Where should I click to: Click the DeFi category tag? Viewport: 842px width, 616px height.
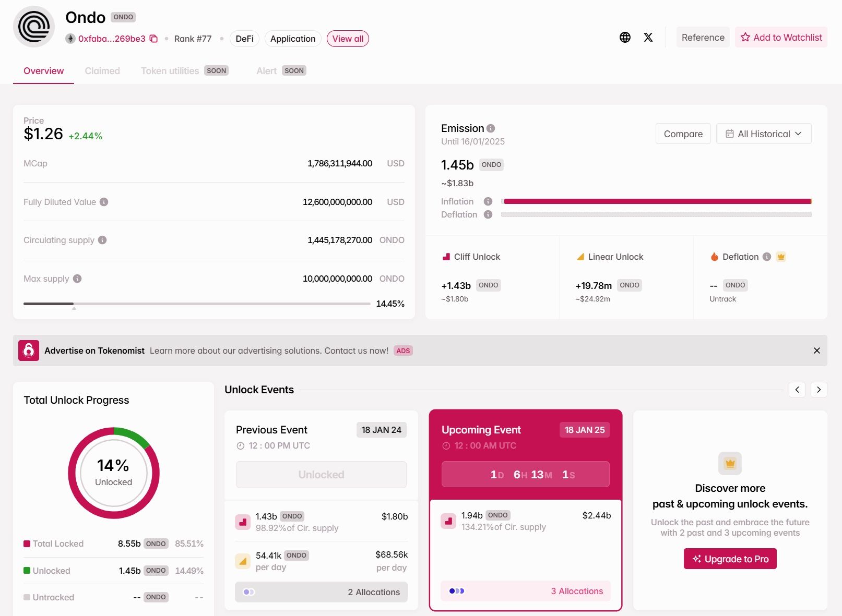tap(244, 39)
